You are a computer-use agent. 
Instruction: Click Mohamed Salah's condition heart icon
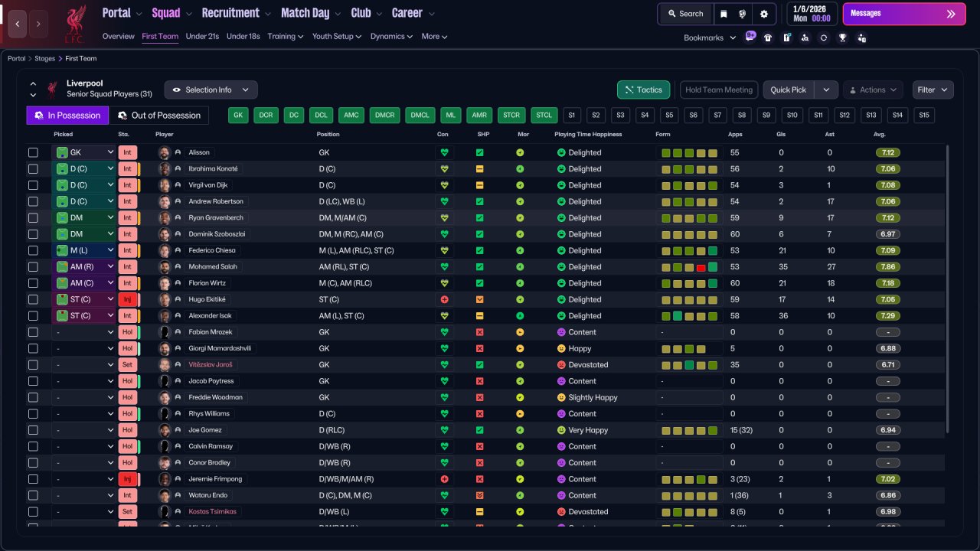tap(444, 267)
